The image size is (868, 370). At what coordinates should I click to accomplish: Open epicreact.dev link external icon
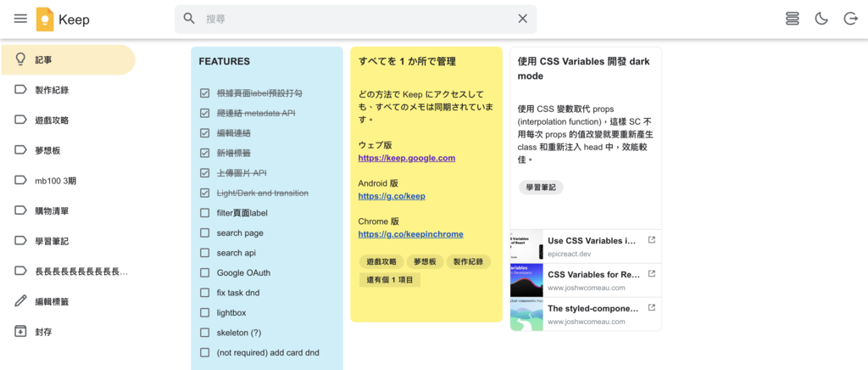tap(652, 240)
